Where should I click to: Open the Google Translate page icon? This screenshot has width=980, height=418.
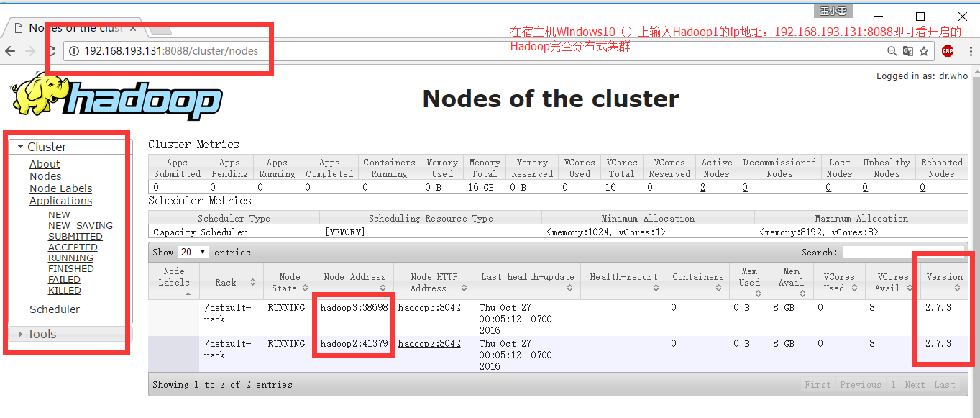[907, 51]
